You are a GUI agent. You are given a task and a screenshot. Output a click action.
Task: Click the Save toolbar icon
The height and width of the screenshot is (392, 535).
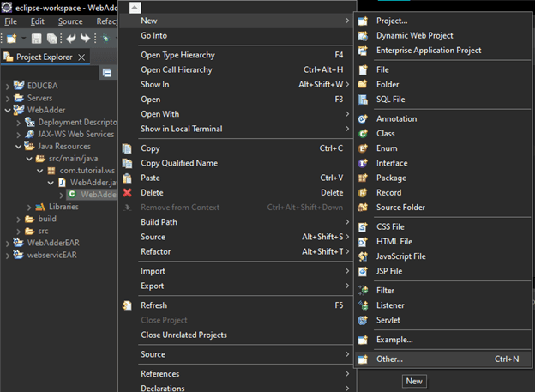[37, 39]
